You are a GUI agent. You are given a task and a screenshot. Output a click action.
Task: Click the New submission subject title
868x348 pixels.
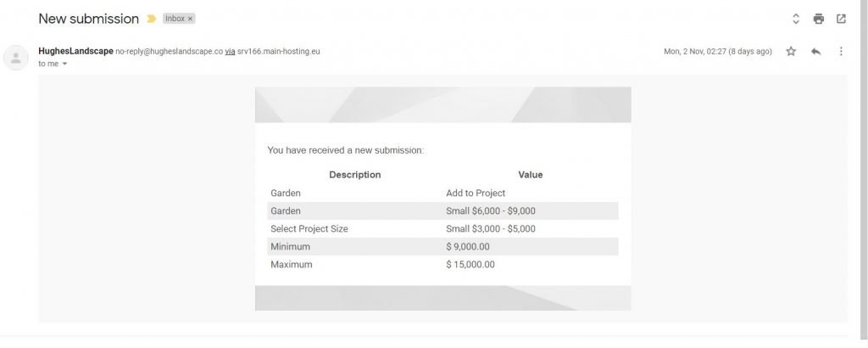tap(89, 19)
